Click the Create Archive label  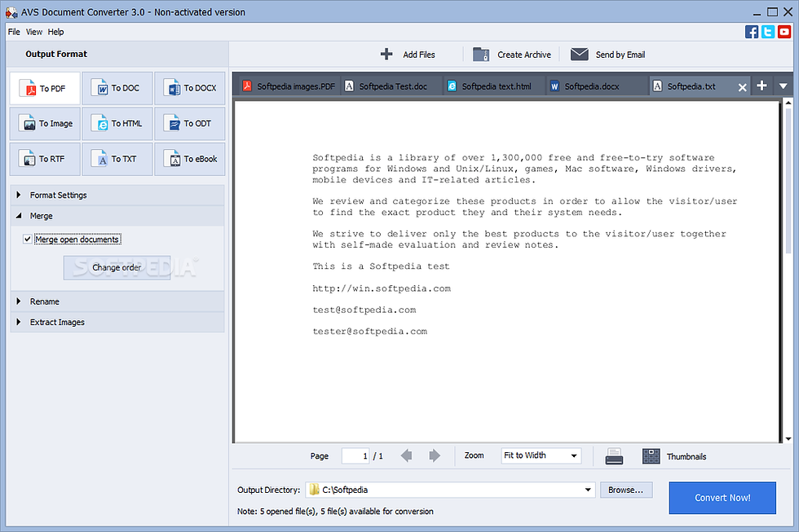pos(523,55)
